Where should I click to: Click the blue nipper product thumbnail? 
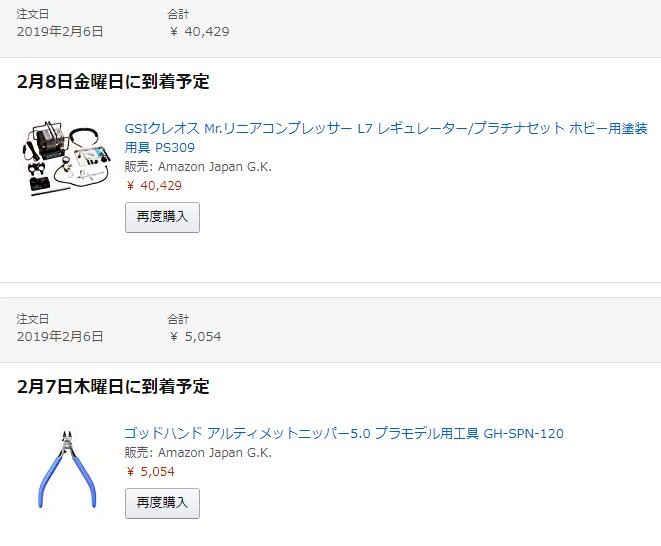[67, 469]
